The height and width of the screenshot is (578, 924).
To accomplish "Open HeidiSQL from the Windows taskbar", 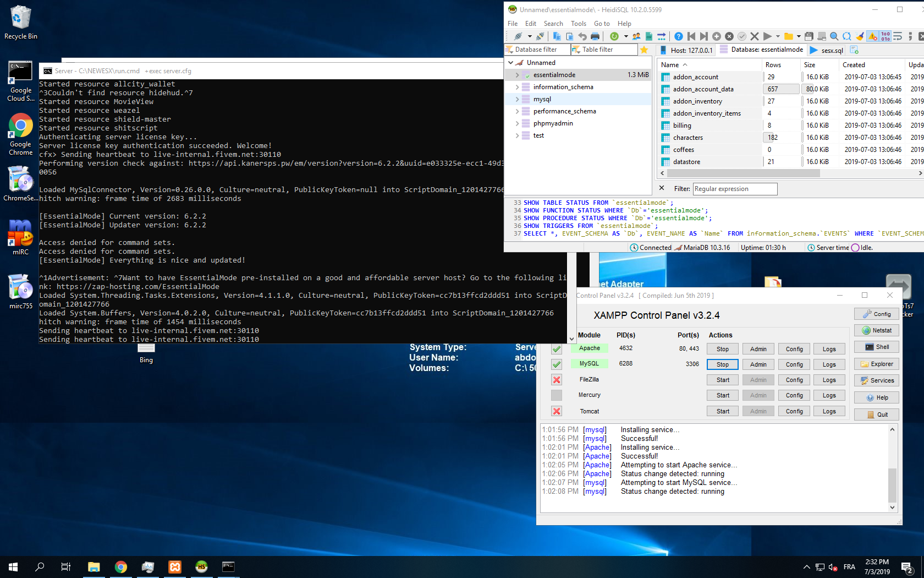I will click(x=201, y=566).
